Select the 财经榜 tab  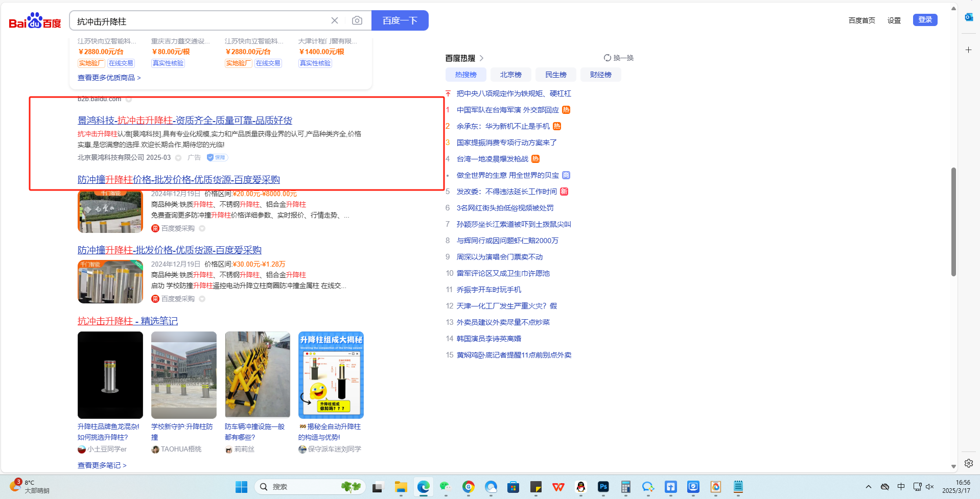click(x=600, y=75)
